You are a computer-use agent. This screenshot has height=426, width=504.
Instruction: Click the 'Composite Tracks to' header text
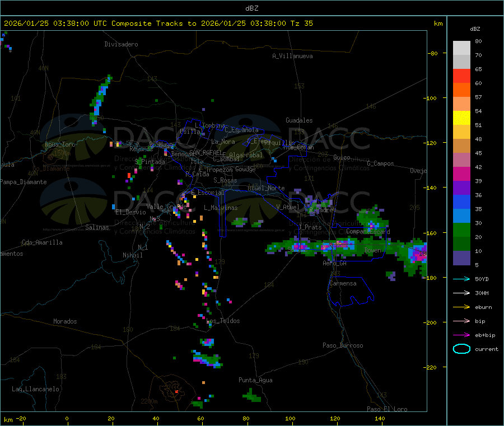click(x=154, y=24)
